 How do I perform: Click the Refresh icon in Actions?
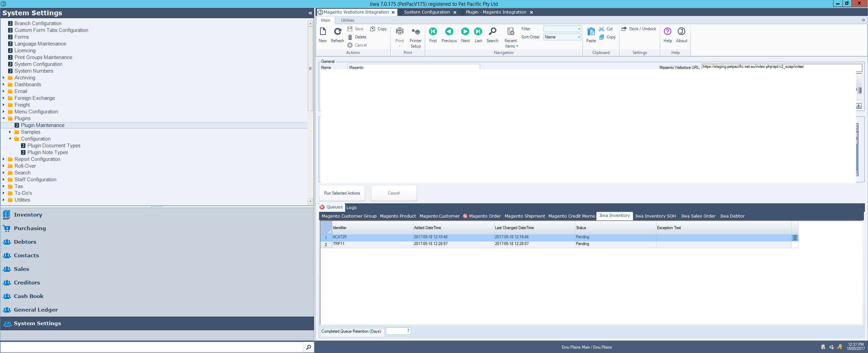337,32
